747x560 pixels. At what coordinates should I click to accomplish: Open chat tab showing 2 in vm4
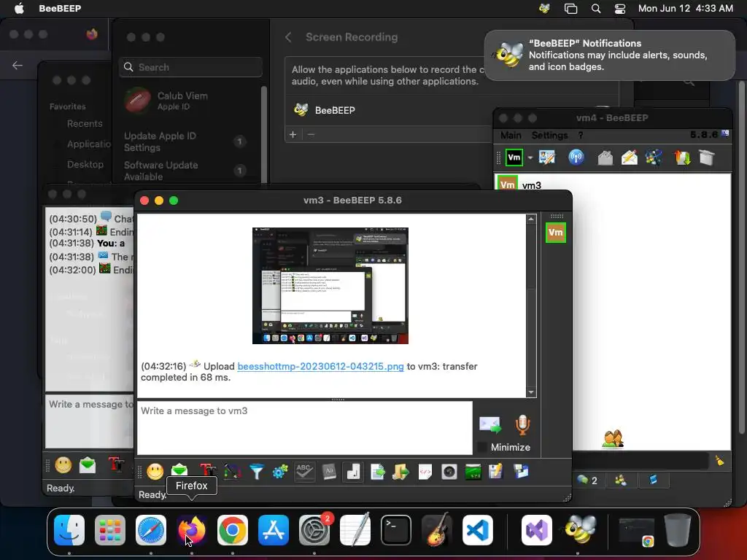click(587, 481)
